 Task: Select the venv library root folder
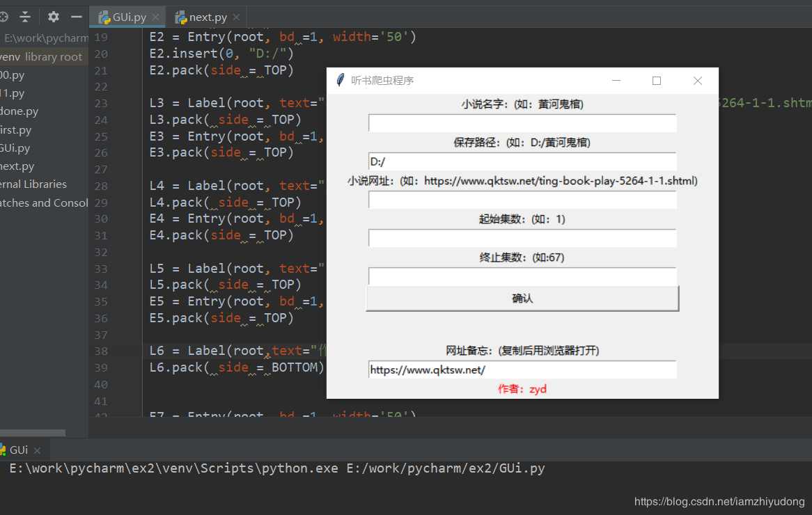coord(41,57)
